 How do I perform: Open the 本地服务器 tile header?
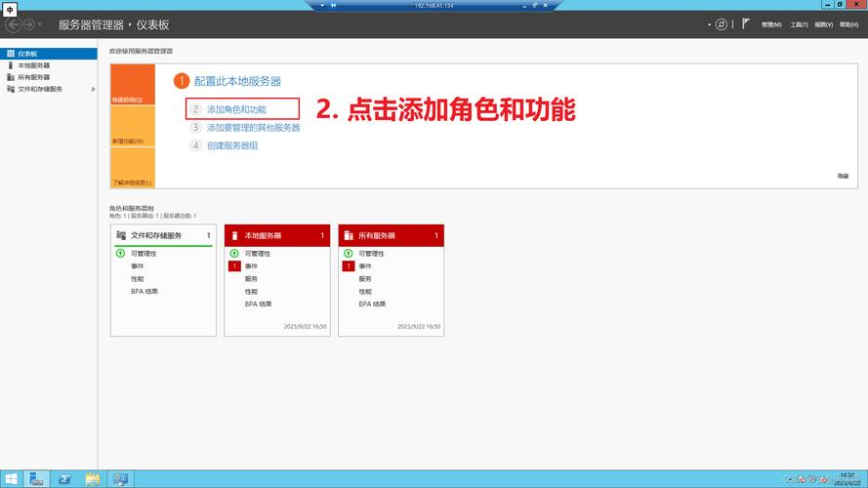(277, 235)
